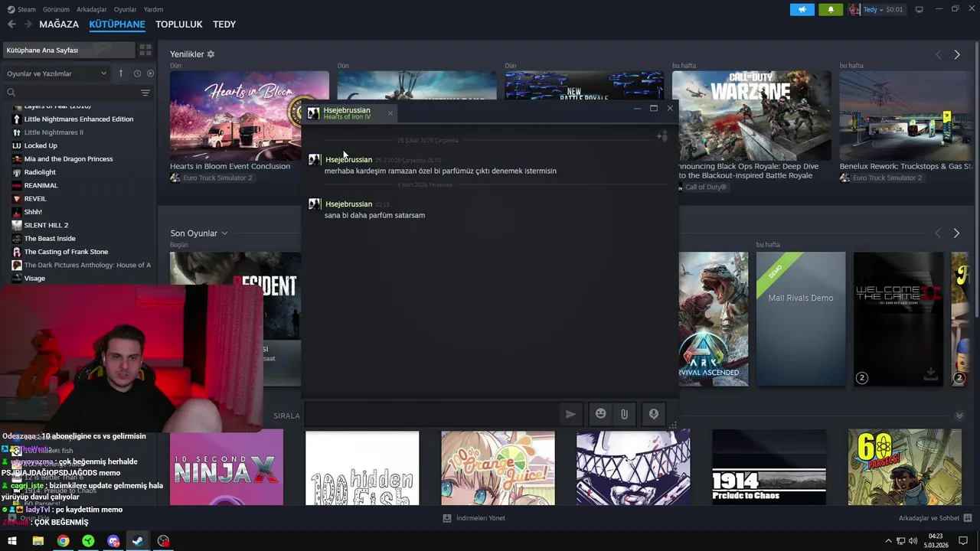Expand Son Oyunlar dropdown chevron

[224, 233]
